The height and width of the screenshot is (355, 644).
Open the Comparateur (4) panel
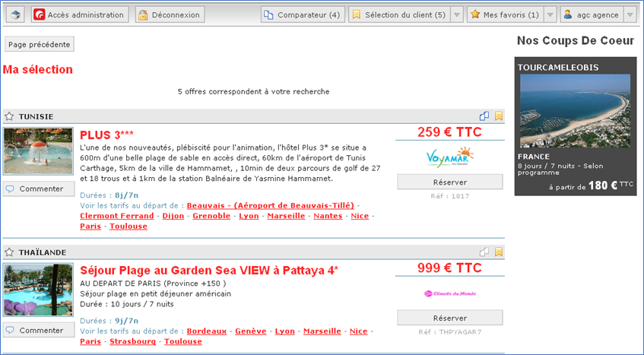pos(302,14)
